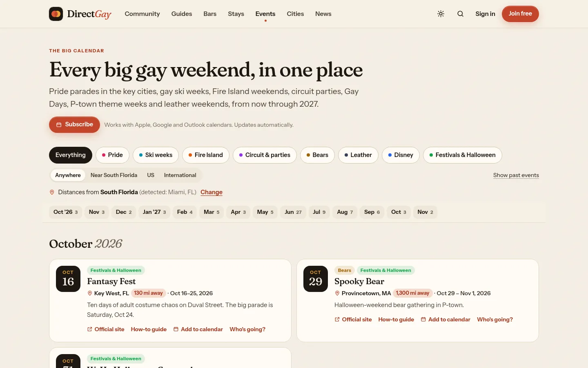Screen dimensions: 588x368
Task: Open search with the magnifier icon
Action: (461, 14)
